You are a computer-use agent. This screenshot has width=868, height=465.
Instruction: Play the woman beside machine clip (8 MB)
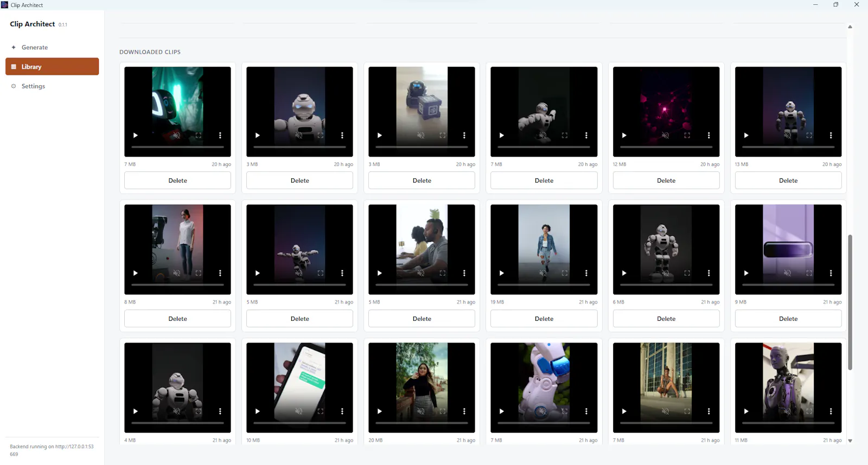(x=136, y=273)
